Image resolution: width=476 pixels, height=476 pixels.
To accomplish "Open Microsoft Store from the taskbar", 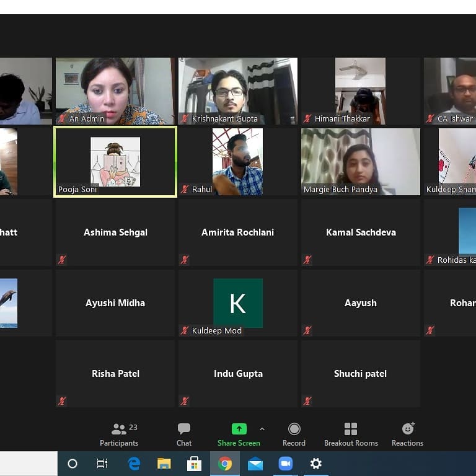I will pyautogui.click(x=194, y=464).
